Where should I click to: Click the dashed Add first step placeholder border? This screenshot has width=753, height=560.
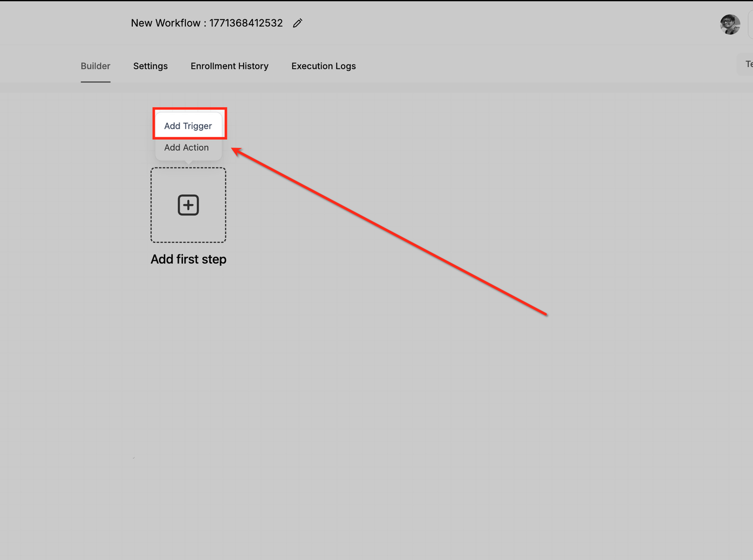point(188,168)
